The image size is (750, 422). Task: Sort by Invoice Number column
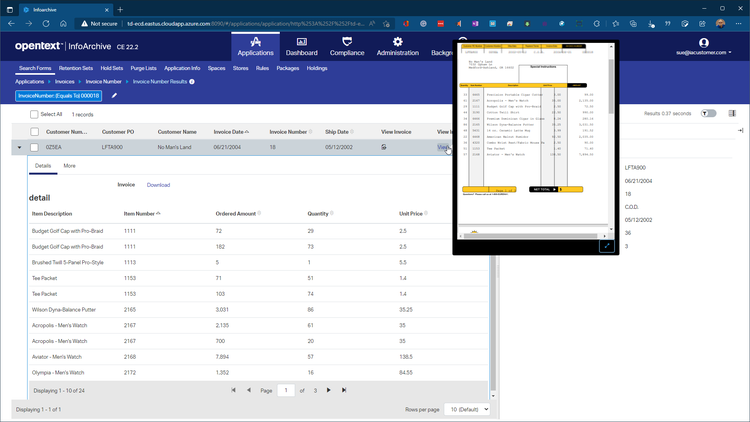click(x=291, y=132)
